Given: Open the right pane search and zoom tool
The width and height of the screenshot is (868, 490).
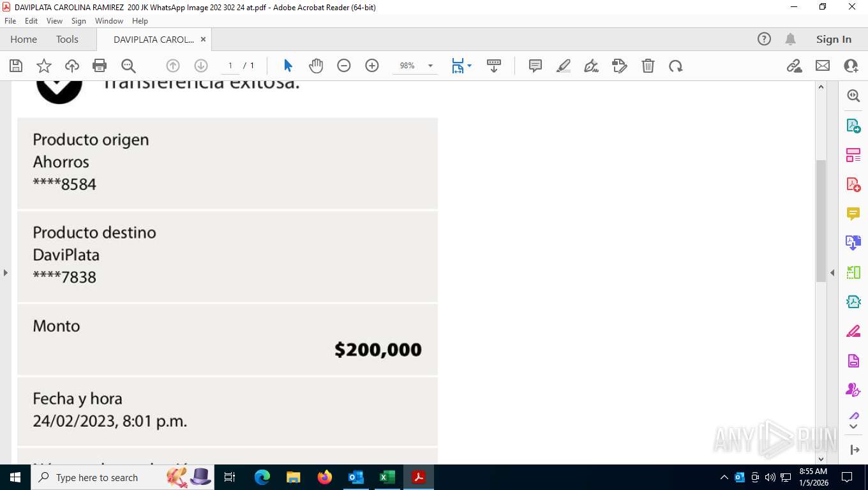Looking at the screenshot, I should pyautogui.click(x=853, y=96).
